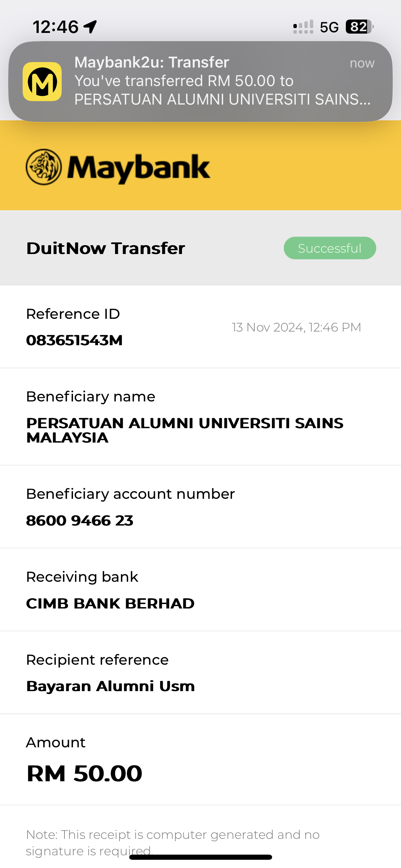The height and width of the screenshot is (868, 401).
Task: Tap the notification's "now" timestamp
Action: (x=362, y=63)
